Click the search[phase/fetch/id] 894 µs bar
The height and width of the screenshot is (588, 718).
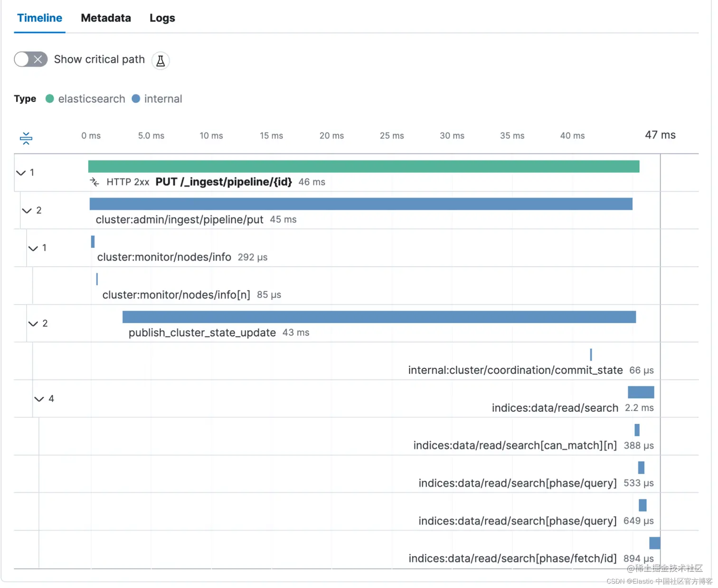tap(655, 543)
